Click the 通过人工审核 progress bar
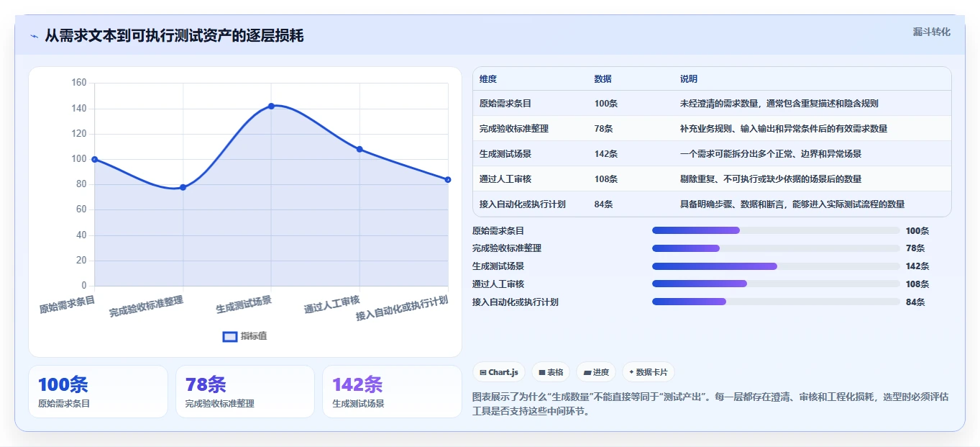980x447 pixels. pos(776,284)
